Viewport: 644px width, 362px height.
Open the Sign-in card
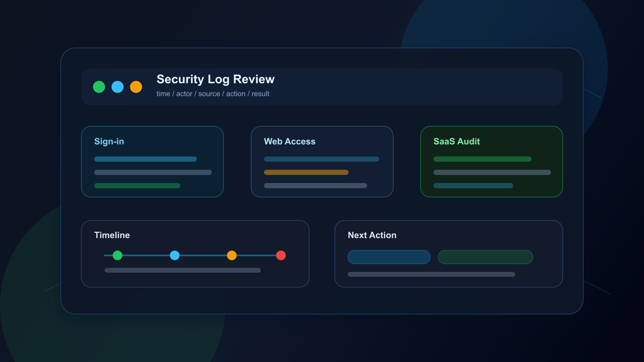152,162
